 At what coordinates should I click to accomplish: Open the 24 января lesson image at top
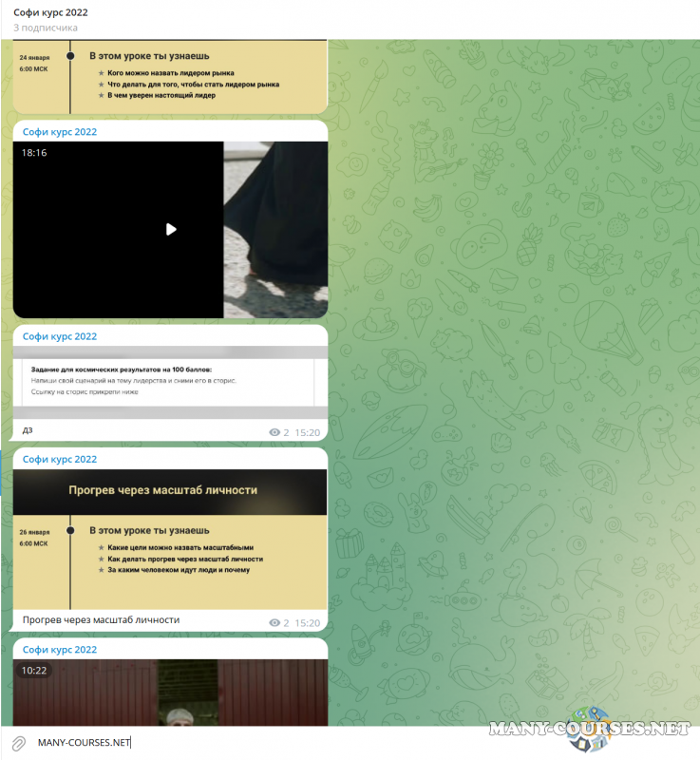[170, 76]
